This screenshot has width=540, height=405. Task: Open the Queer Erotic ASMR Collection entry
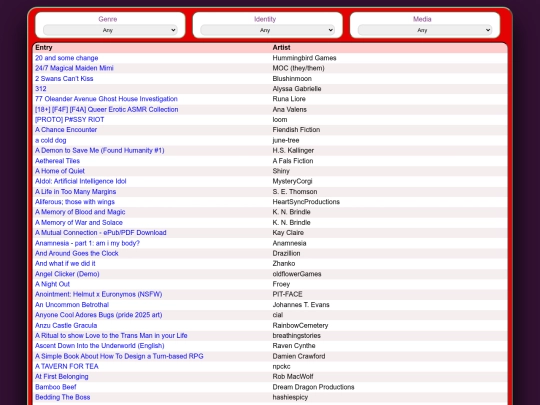[x=106, y=109]
